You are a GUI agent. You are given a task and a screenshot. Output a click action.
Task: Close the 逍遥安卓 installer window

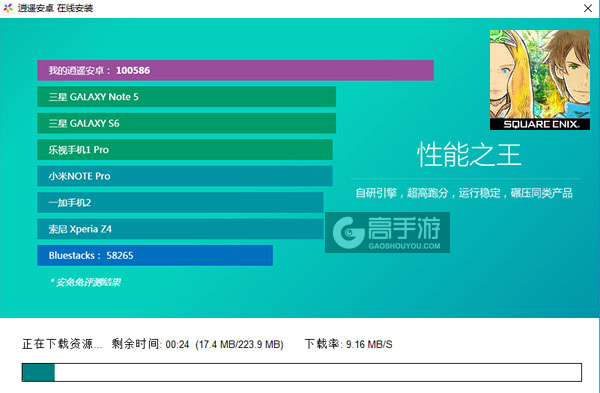coord(588,8)
